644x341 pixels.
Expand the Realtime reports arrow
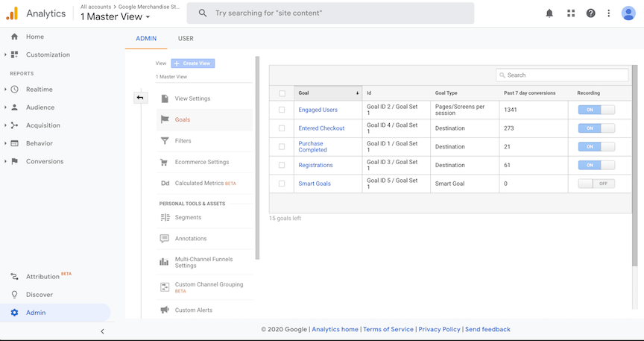click(x=5, y=90)
